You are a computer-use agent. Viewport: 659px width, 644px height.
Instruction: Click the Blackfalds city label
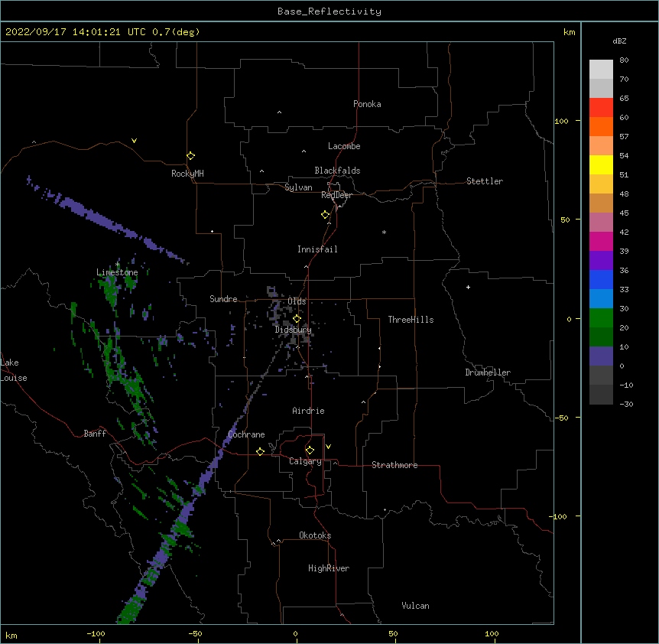pyautogui.click(x=337, y=171)
